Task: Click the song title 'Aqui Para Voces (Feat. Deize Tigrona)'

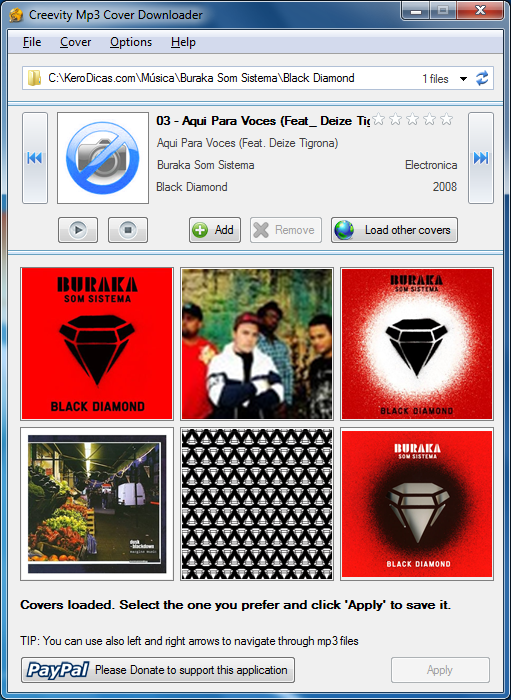Action: tap(247, 143)
